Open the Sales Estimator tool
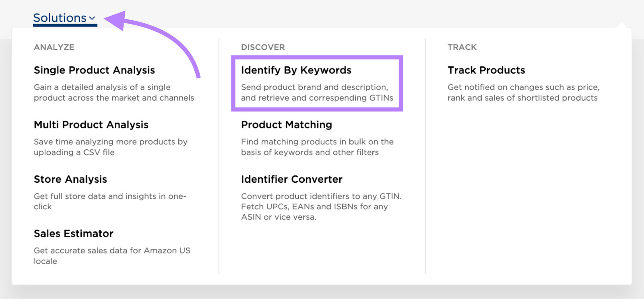644x299 pixels. [74, 233]
